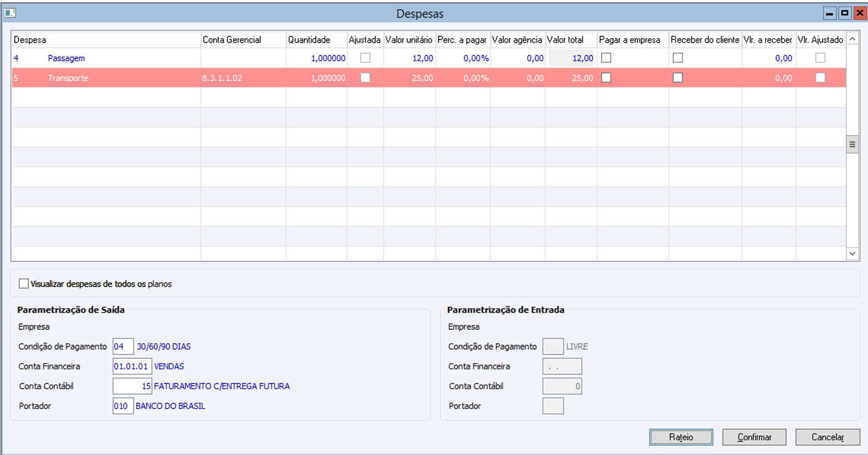Select the Transporte expense row name
Viewport: 868px width, 455px height.
68,78
